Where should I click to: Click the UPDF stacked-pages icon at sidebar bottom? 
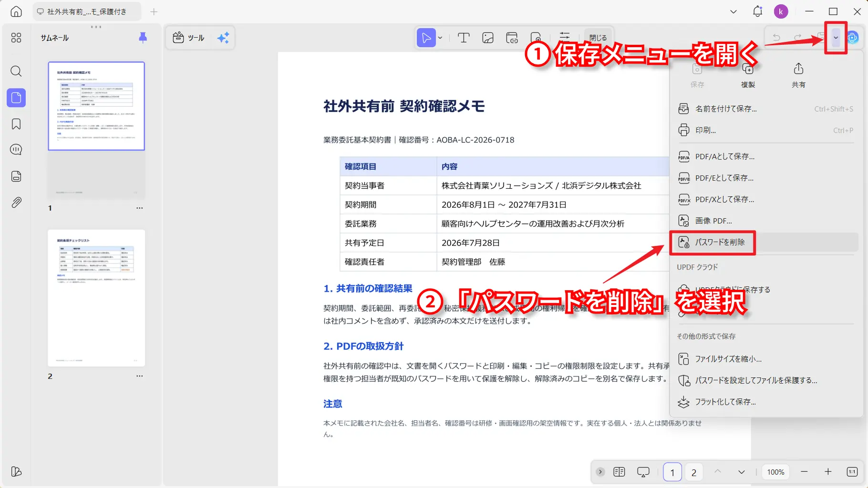(16, 471)
